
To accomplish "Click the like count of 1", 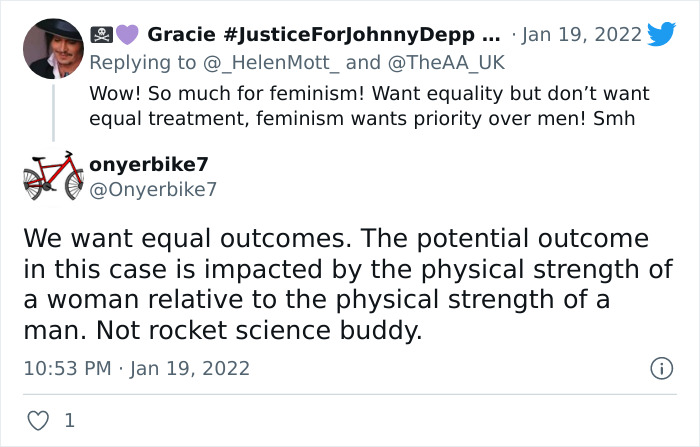I will point(69,421).
